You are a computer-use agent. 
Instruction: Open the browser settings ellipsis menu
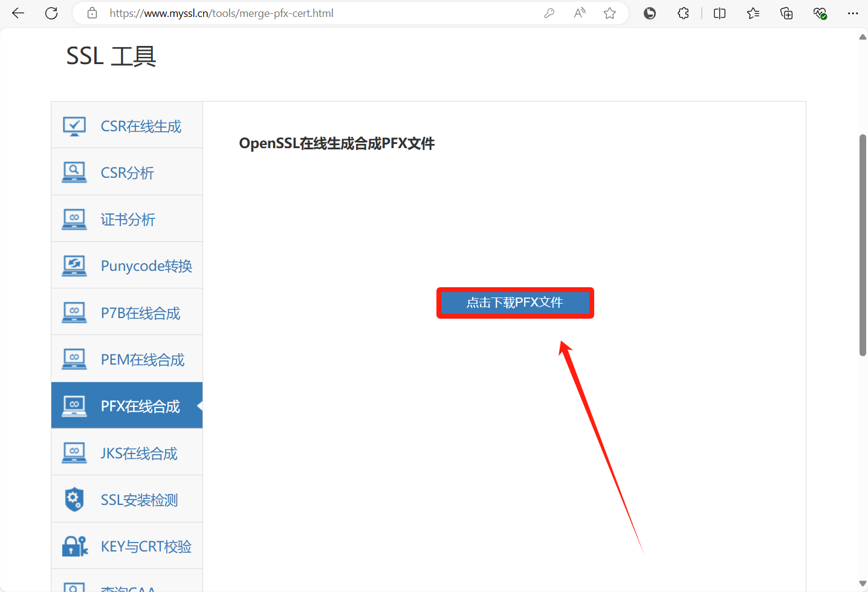click(853, 13)
